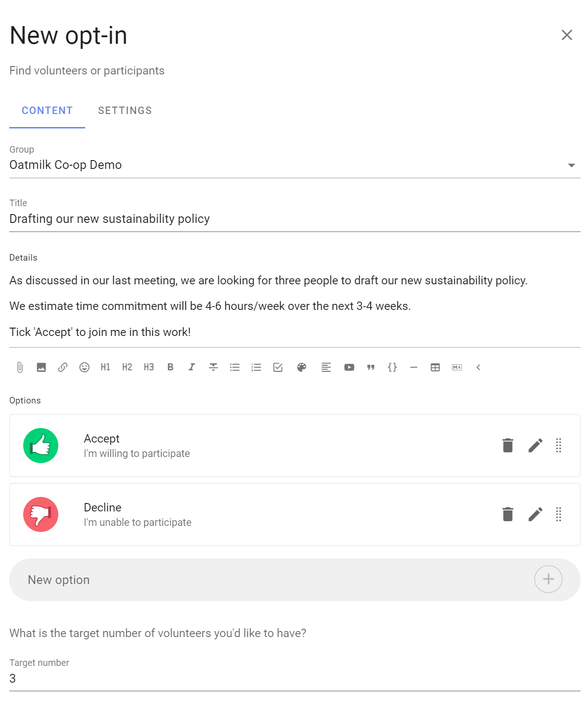Image resolution: width=588 pixels, height=705 pixels.
Task: Delete the Accept option
Action: pyautogui.click(x=508, y=445)
